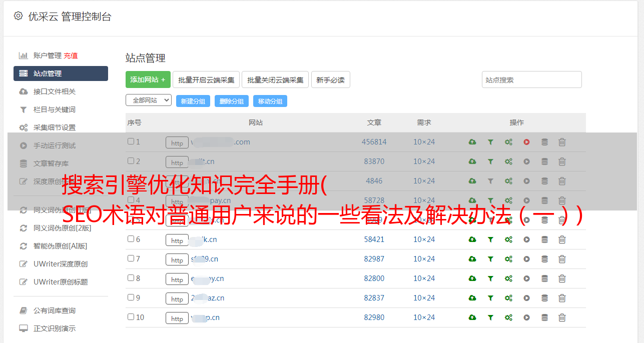
Task: Open 栏目与关键词 in the sidebar
Action: click(x=55, y=109)
